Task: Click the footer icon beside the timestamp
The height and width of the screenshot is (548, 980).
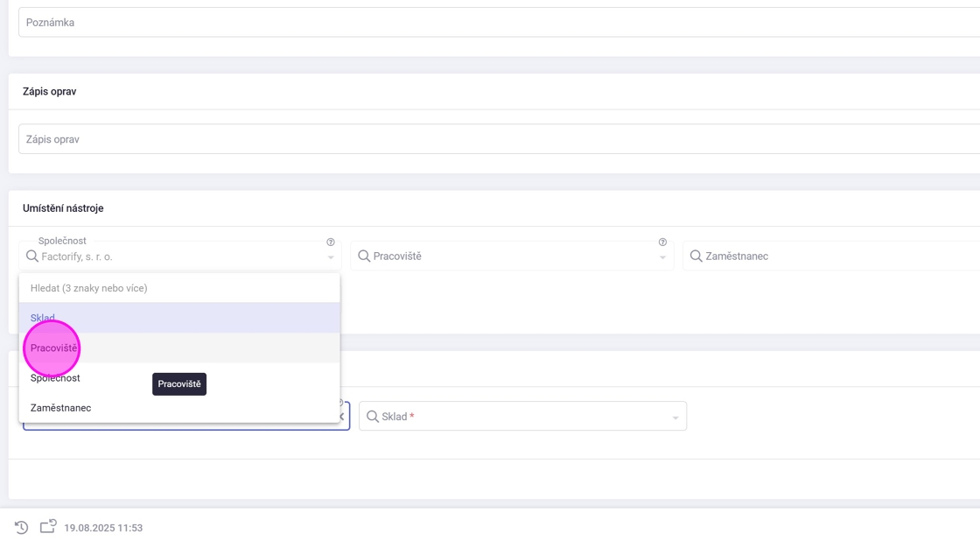Action: point(48,526)
